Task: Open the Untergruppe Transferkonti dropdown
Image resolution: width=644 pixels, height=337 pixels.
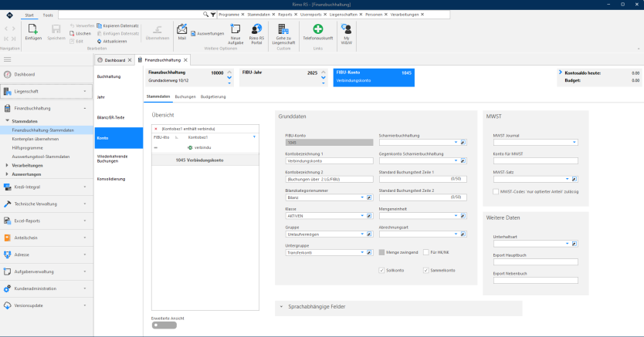Action: coord(362,252)
